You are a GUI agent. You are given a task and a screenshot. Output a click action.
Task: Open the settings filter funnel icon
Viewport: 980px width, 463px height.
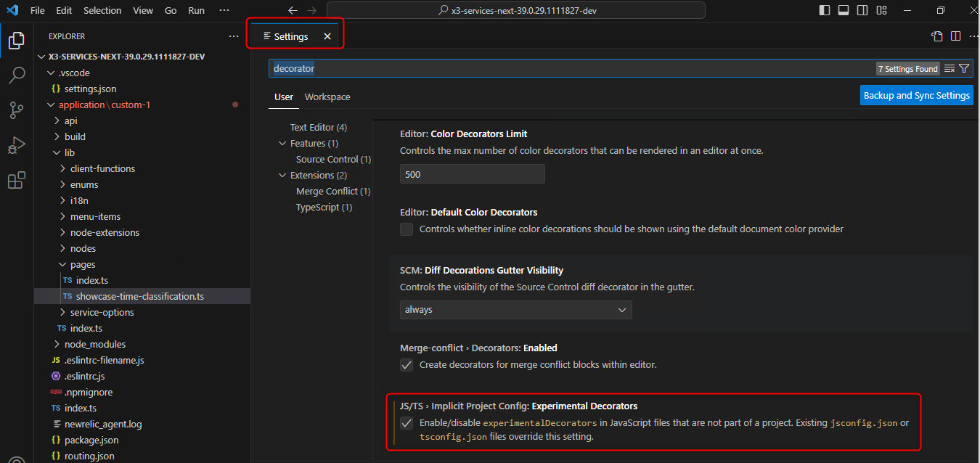pos(964,68)
